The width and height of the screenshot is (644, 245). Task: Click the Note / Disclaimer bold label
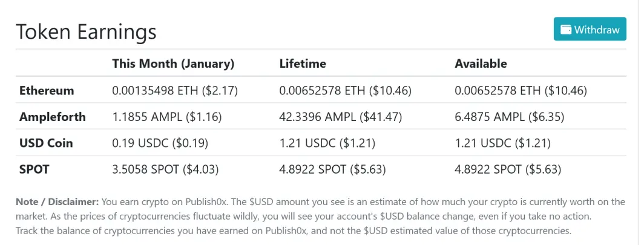(x=57, y=202)
